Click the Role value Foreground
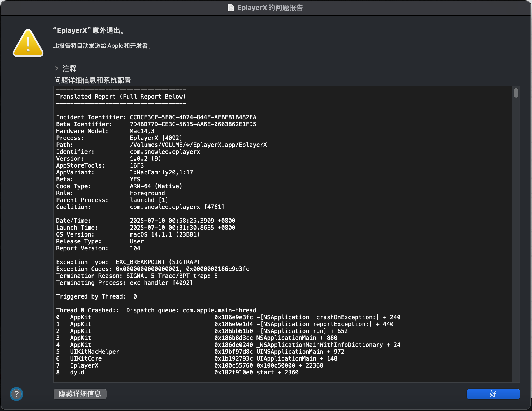The width and height of the screenshot is (532, 411). point(147,193)
